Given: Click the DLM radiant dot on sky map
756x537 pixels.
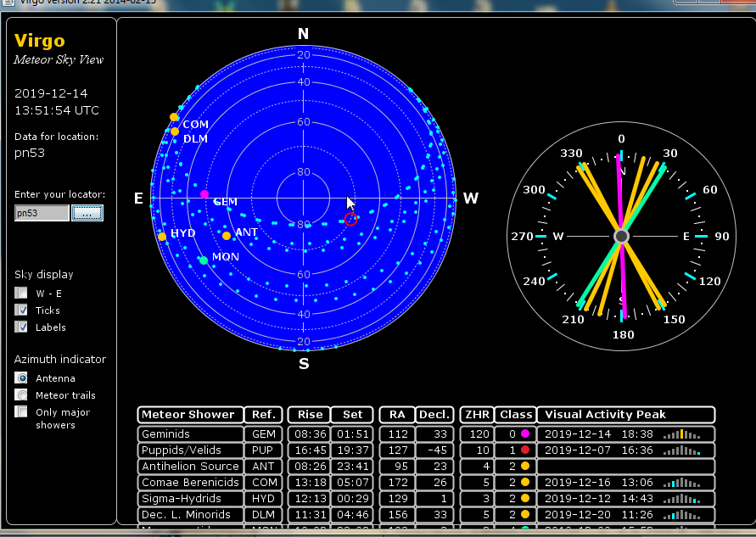Looking at the screenshot, I should tap(175, 131).
